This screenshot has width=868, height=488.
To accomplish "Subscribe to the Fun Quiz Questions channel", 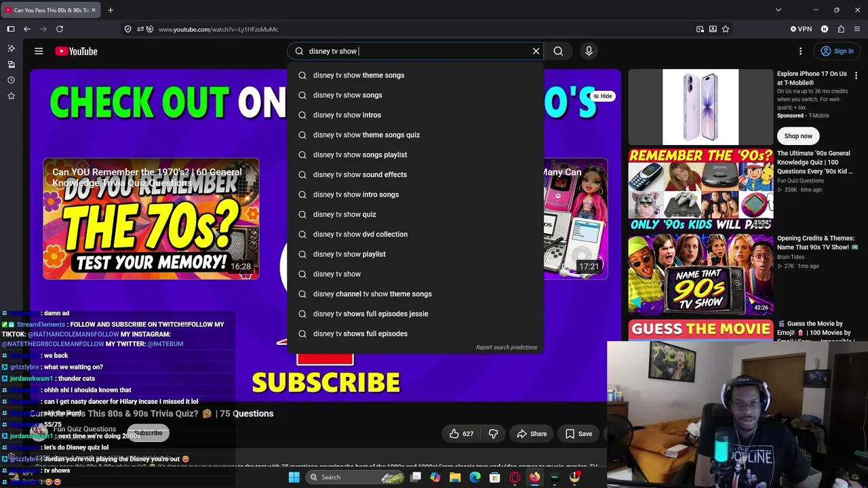I will click(x=148, y=433).
